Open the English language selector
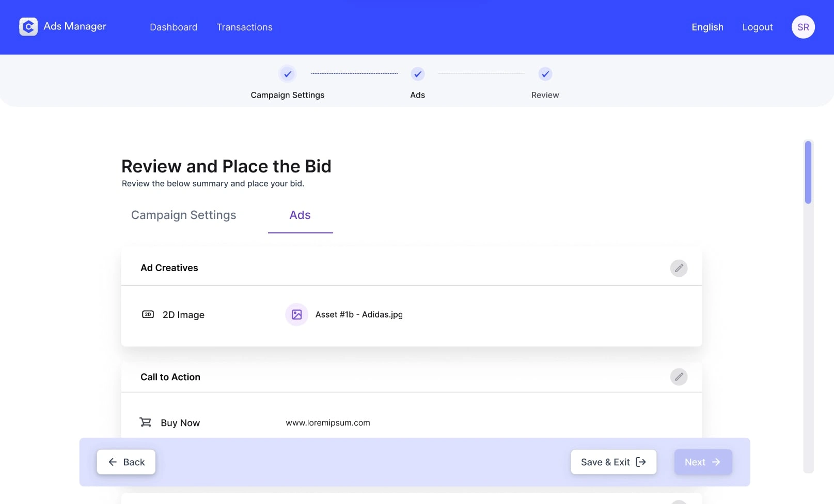Image resolution: width=834 pixels, height=504 pixels. coord(707,27)
